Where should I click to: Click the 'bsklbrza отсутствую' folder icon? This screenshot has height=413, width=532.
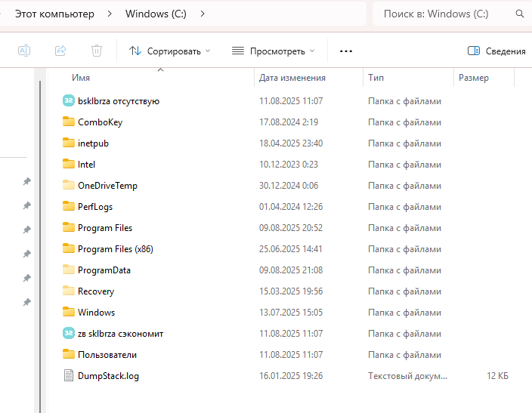[x=69, y=100]
